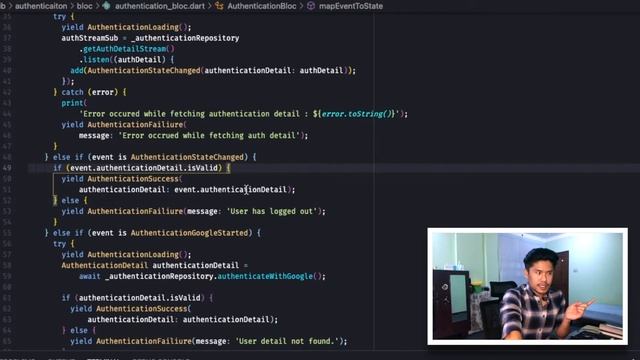
Task: Click 'AuthenticationGoogleStarted' event type
Action: coord(189,233)
